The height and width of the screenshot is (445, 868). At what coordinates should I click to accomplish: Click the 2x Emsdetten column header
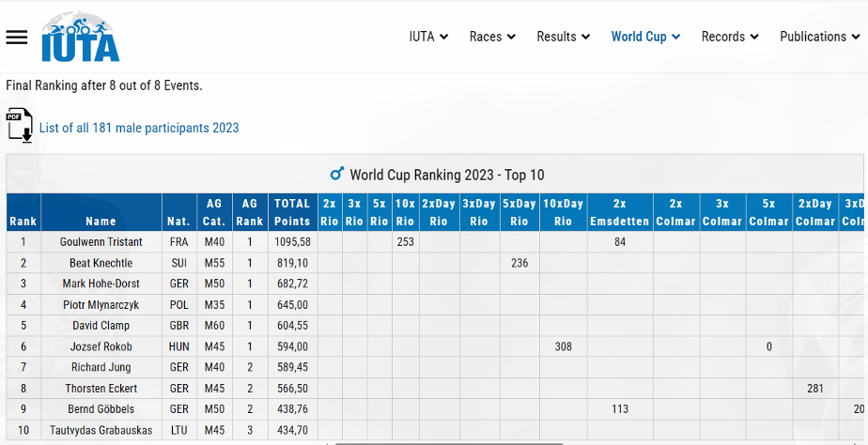tap(619, 212)
